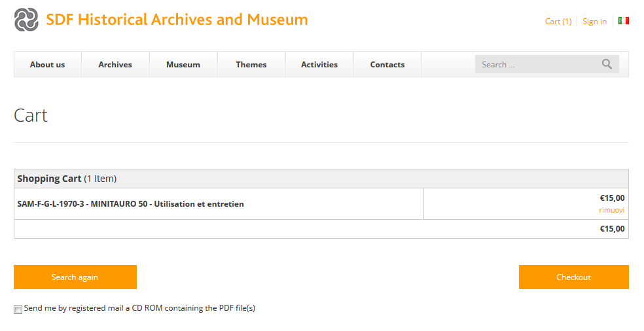Navigate to the Contacts page
This screenshot has width=644, height=331.
(x=387, y=65)
